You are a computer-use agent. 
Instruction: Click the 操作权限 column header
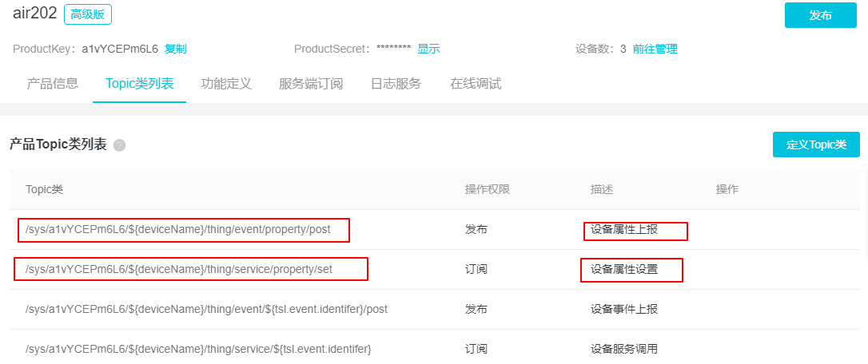[487, 189]
